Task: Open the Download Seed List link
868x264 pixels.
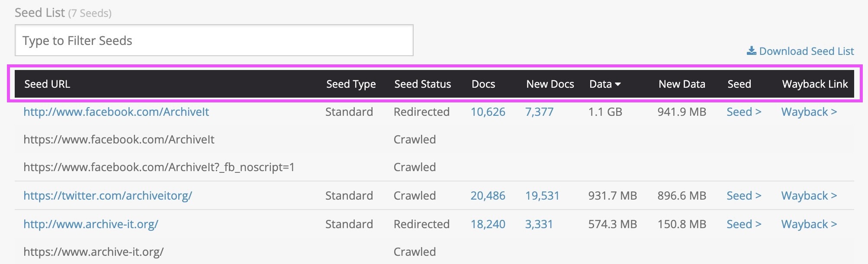Action: [806, 51]
